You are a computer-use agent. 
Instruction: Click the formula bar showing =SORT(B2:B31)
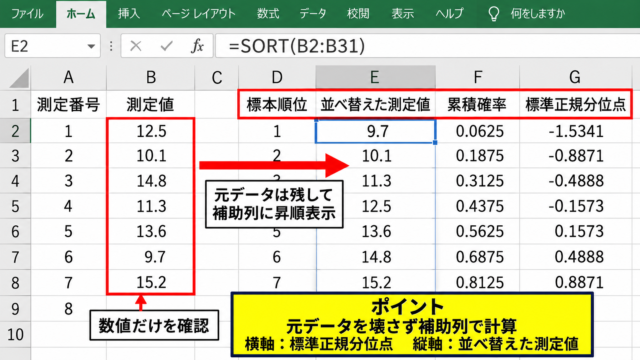[428, 46]
